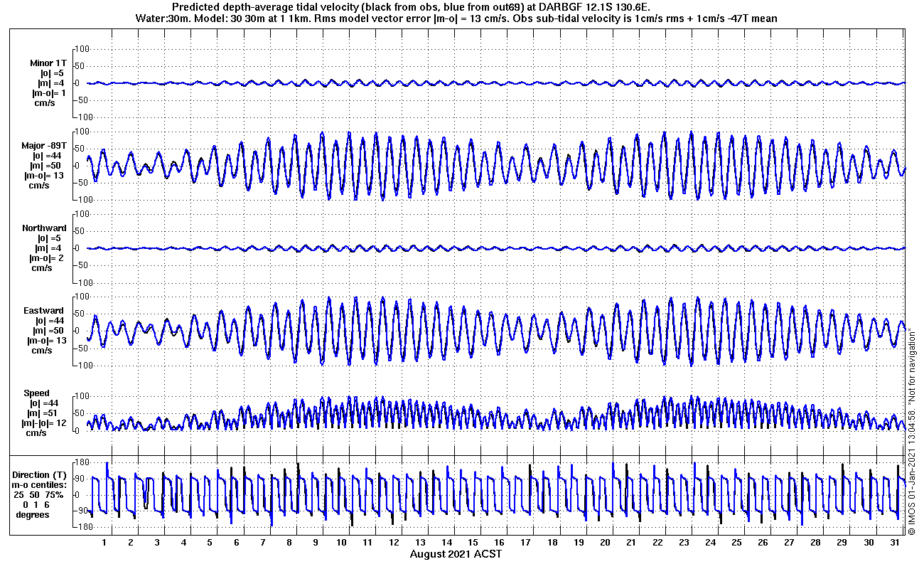The width and height of the screenshot is (924, 569).
Task: Click day "31" on the date axis
Action: (x=893, y=543)
